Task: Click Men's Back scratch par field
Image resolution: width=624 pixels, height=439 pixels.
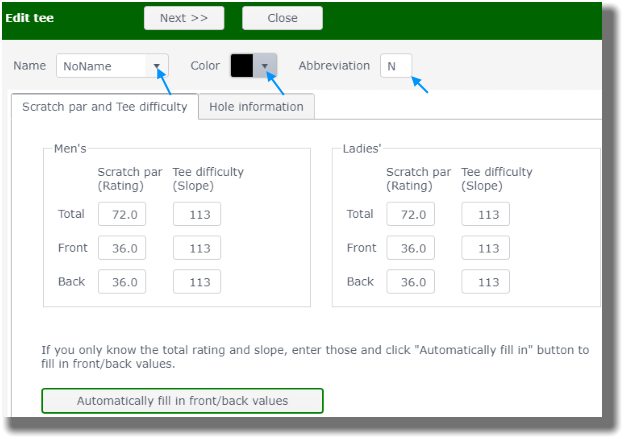Action: (122, 282)
